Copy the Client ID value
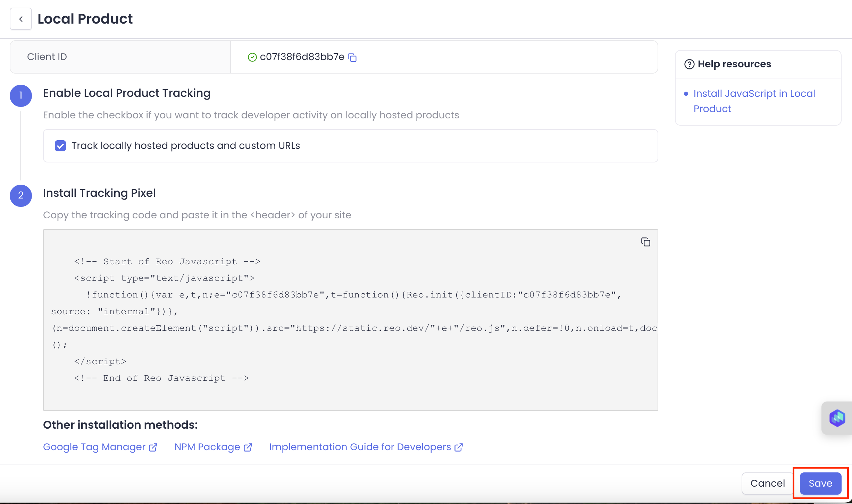The height and width of the screenshot is (504, 852). (352, 57)
